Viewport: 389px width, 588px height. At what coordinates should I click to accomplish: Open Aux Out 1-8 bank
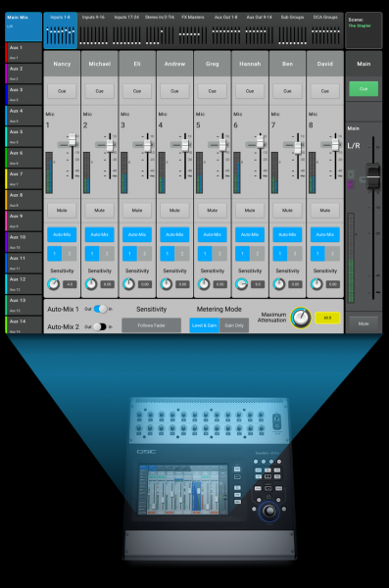(225, 30)
